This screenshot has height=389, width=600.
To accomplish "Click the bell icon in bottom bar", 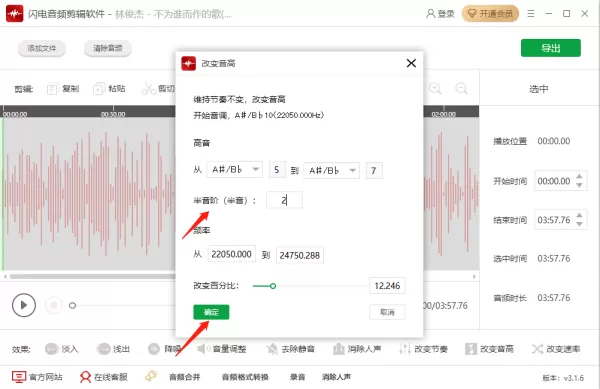I will (151, 376).
